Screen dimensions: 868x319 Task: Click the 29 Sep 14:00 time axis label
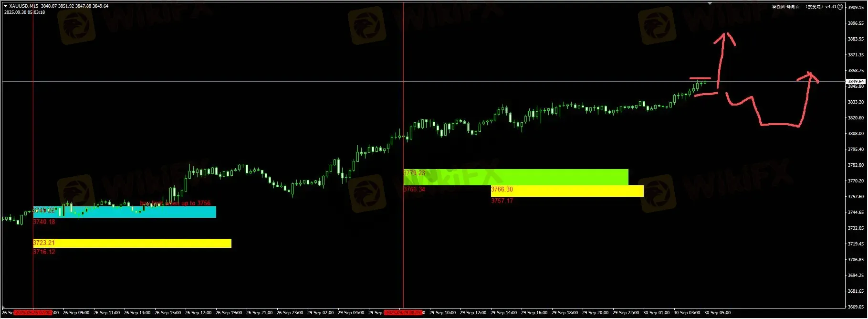tap(503, 313)
